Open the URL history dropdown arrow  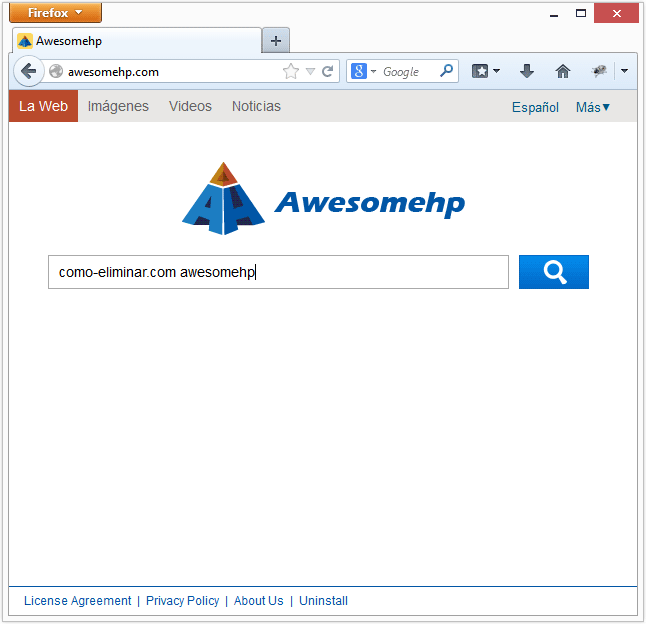click(310, 72)
